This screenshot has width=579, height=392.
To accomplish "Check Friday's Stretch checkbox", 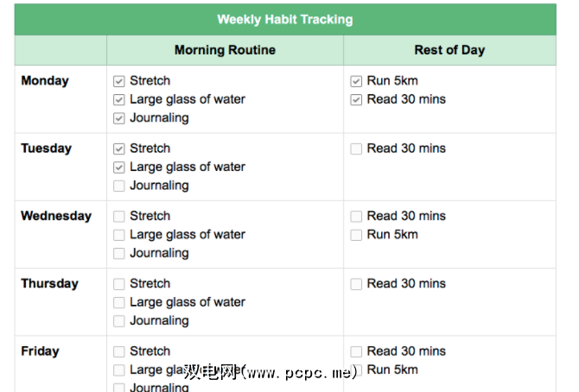I will (119, 351).
